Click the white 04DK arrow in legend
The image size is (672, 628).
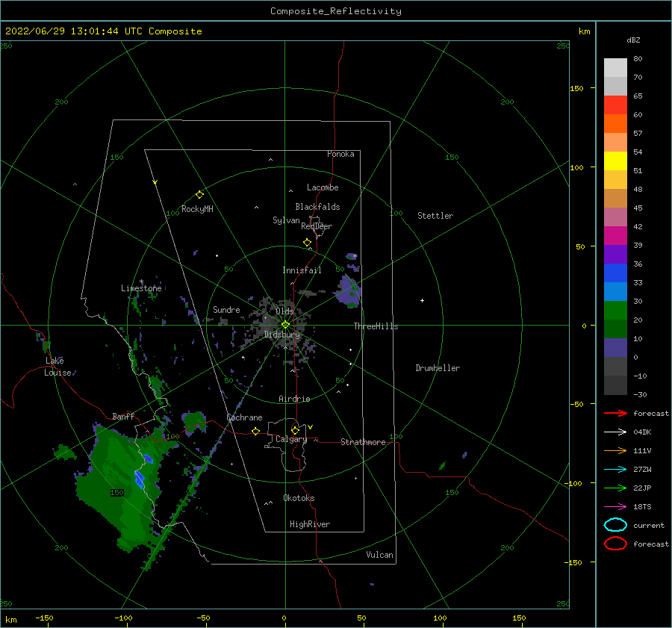coord(615,432)
